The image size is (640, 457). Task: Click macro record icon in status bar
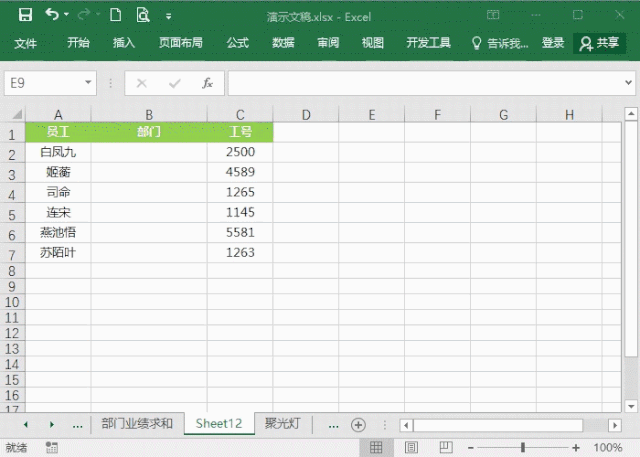pyautogui.click(x=52, y=447)
